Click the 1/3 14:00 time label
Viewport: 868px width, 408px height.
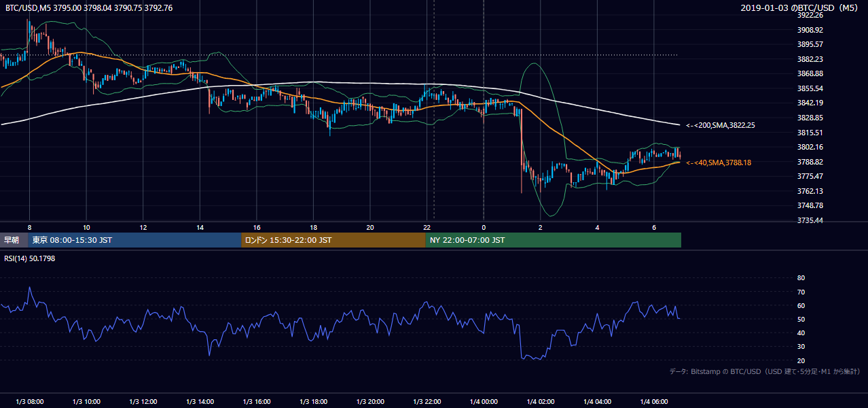click(200, 402)
